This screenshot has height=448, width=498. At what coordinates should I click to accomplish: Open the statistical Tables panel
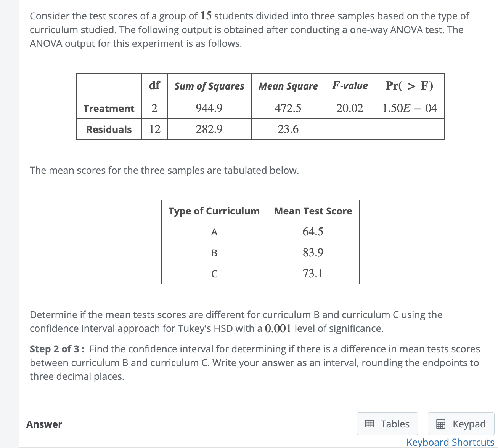(387, 424)
